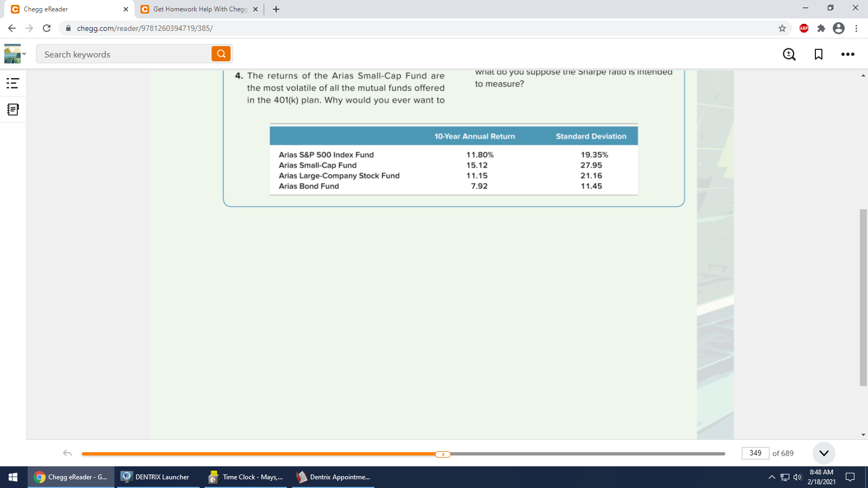The image size is (868, 488).
Task: Open the Chrome three-dot menu
Action: pyautogui.click(x=856, y=28)
